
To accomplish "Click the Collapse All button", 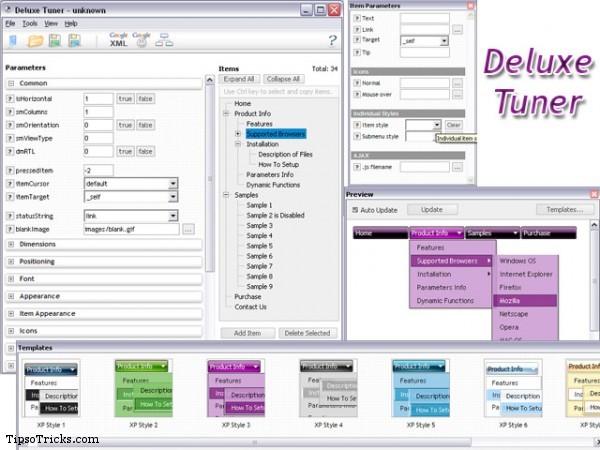I will [x=283, y=79].
